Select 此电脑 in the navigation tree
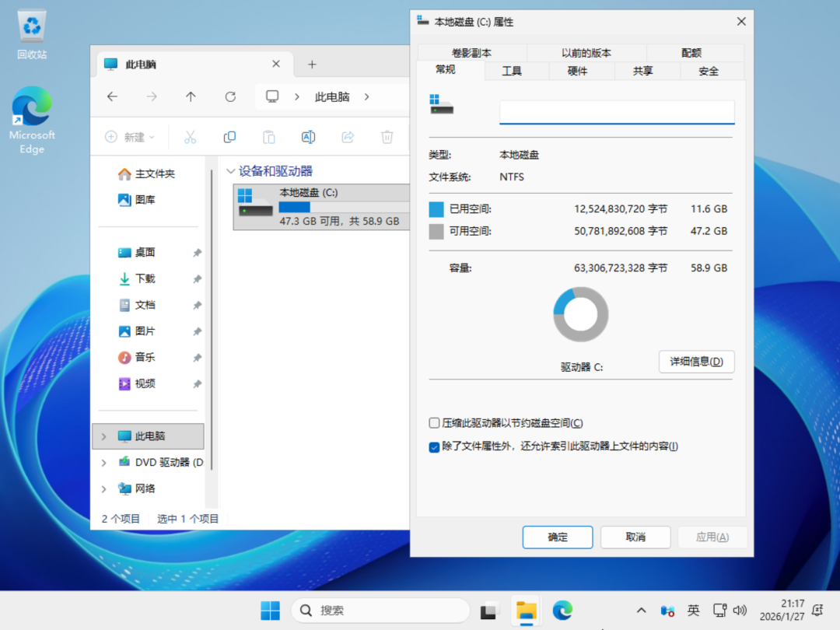The height and width of the screenshot is (630, 840). [149, 436]
